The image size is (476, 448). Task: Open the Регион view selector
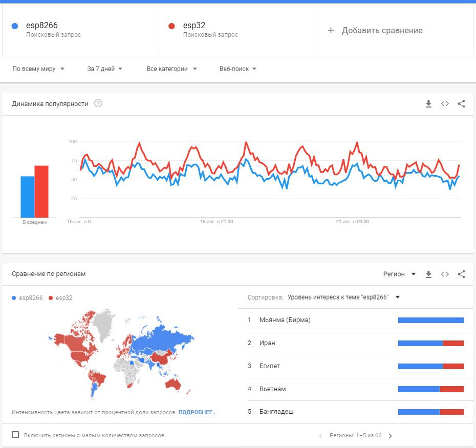(399, 274)
